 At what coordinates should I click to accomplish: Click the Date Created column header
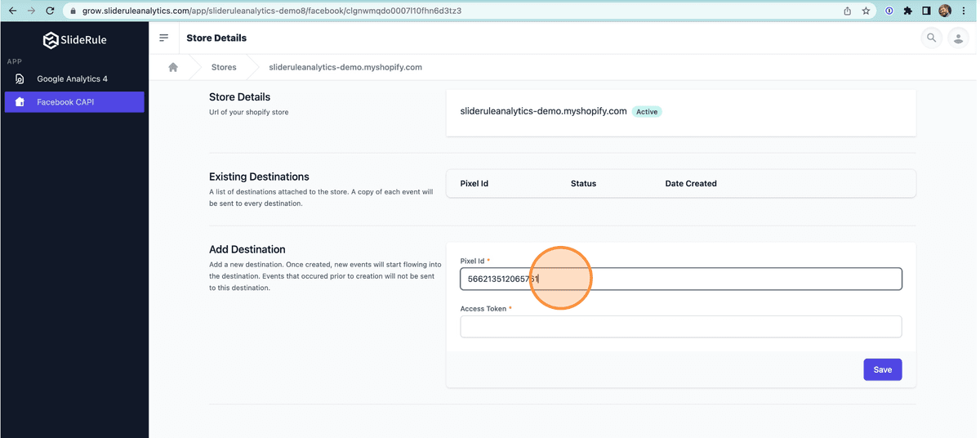pyautogui.click(x=691, y=184)
